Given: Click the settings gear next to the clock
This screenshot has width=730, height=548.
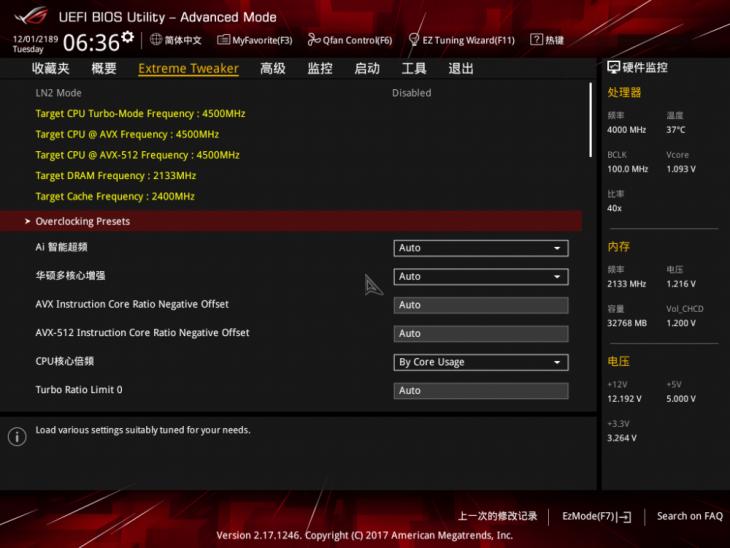Looking at the screenshot, I should pyautogui.click(x=128, y=37).
